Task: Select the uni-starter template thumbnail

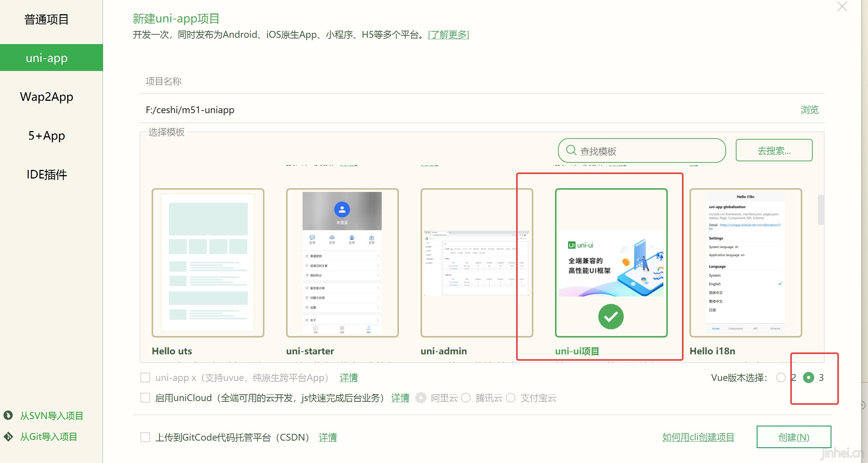Action: pos(342,262)
